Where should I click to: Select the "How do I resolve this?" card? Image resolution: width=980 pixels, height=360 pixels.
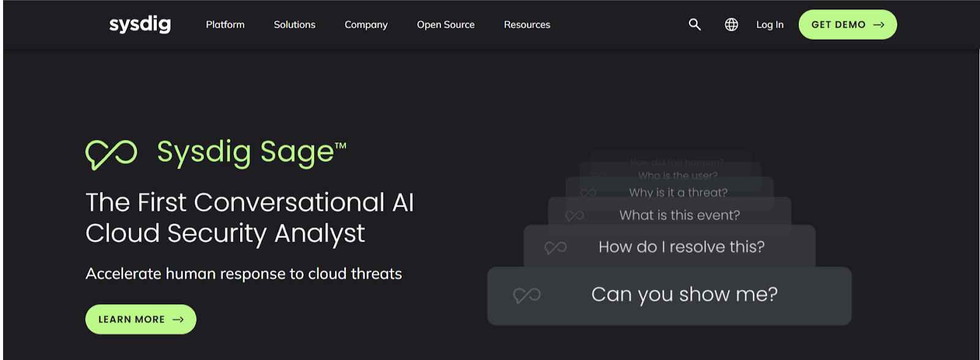[x=669, y=246]
